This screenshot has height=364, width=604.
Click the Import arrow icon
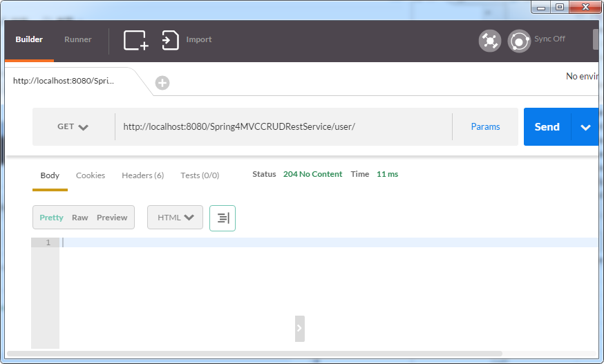(170, 40)
